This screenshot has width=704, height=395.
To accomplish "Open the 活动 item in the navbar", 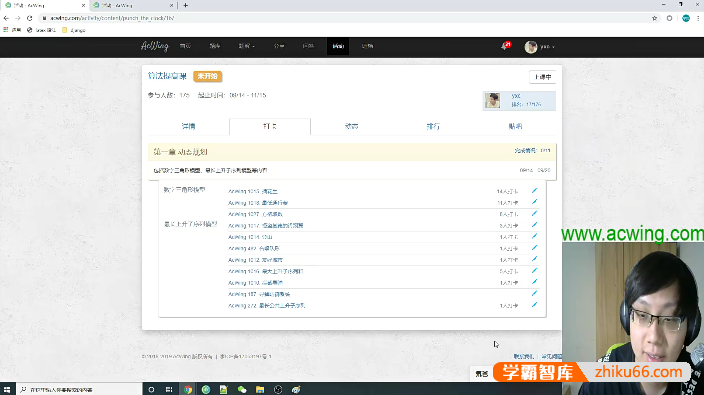I will [x=338, y=46].
